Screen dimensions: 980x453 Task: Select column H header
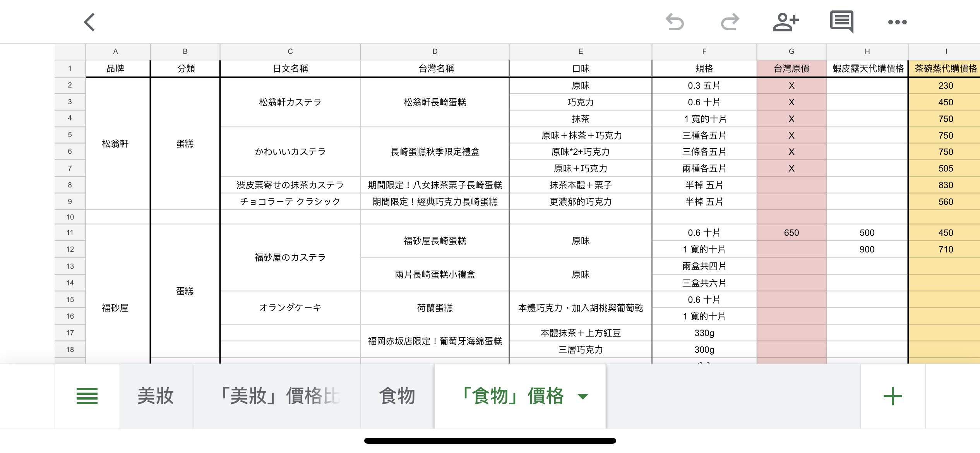click(867, 51)
